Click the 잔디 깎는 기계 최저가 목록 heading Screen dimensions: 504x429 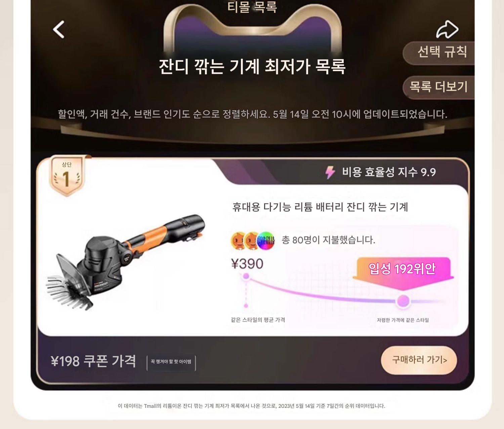[x=252, y=66]
